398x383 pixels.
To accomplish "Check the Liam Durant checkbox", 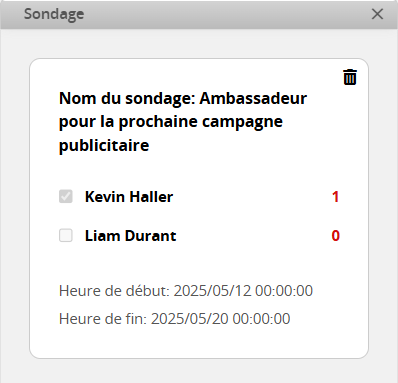I will pyautogui.click(x=66, y=235).
